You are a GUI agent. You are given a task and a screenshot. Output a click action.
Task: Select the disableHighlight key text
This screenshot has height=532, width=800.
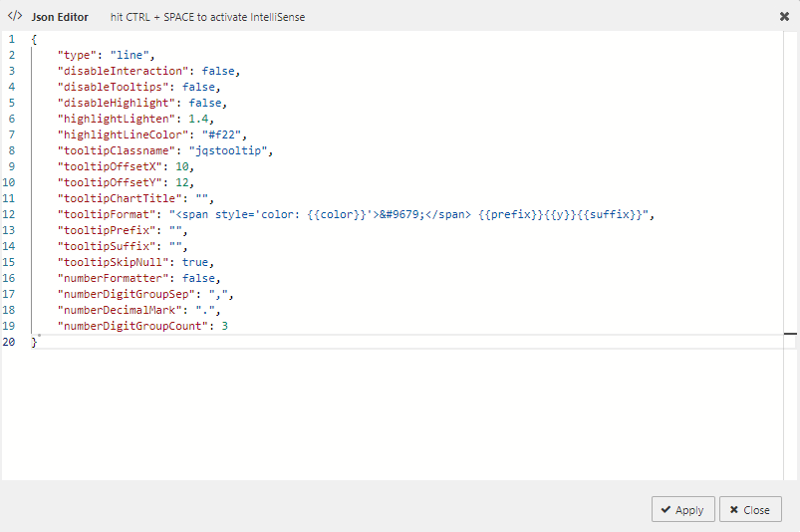[120, 104]
